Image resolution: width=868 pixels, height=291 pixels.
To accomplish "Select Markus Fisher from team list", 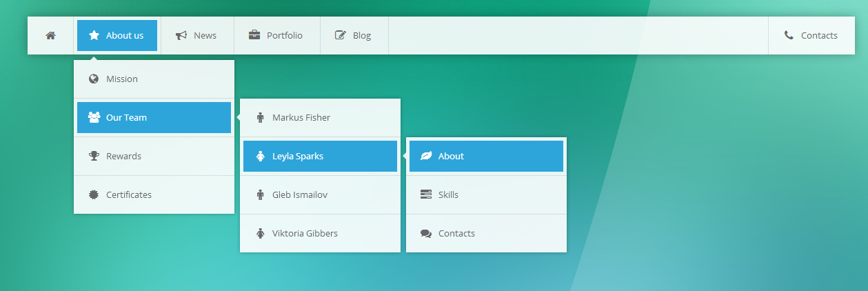I will tap(320, 118).
